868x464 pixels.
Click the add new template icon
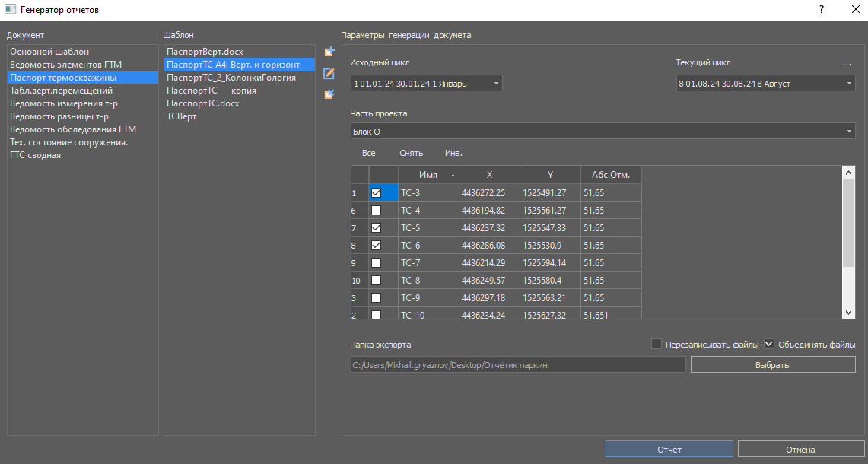click(329, 52)
